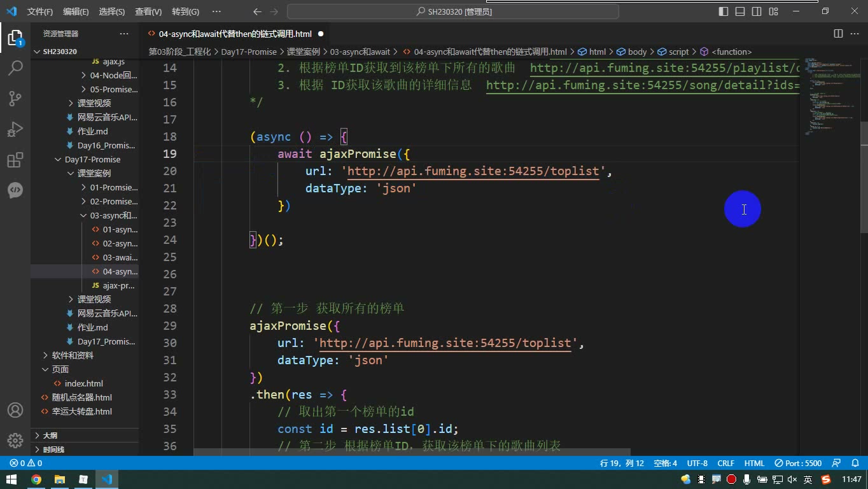Viewport: 868px width, 489px height.
Task: Toggle Live Server at Port : 5500
Action: (799, 463)
